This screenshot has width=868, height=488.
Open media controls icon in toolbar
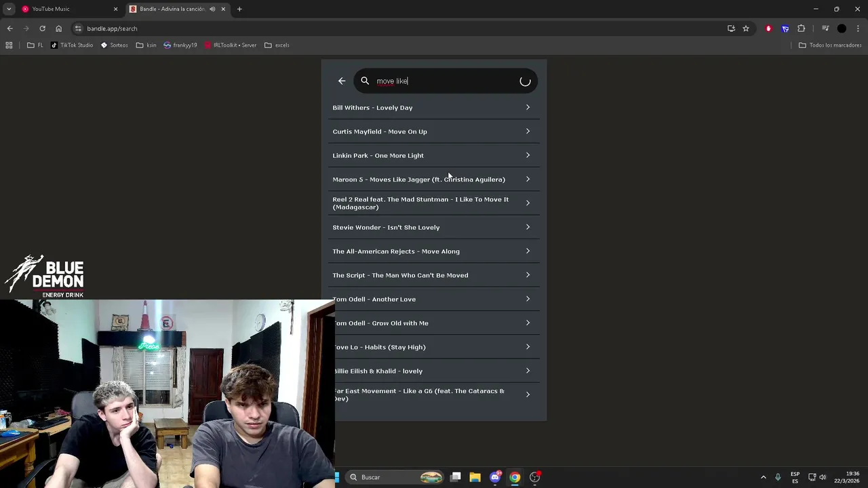(825, 28)
